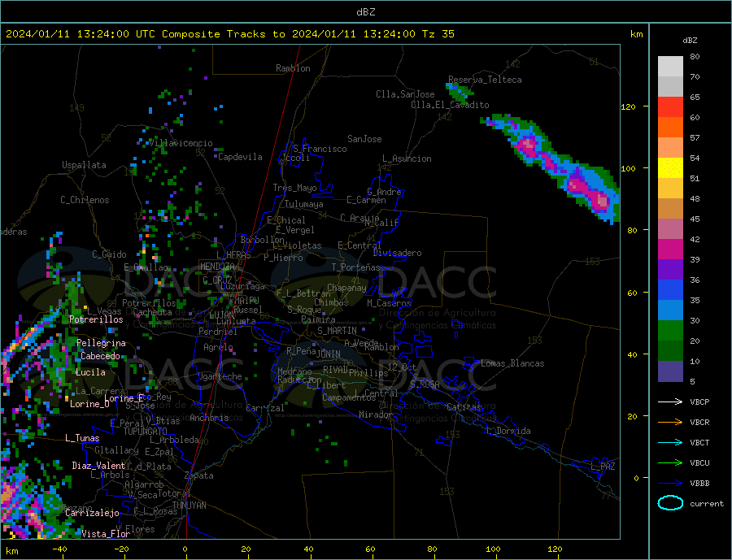Click the blue VBBB arrow legend icon

click(x=670, y=484)
